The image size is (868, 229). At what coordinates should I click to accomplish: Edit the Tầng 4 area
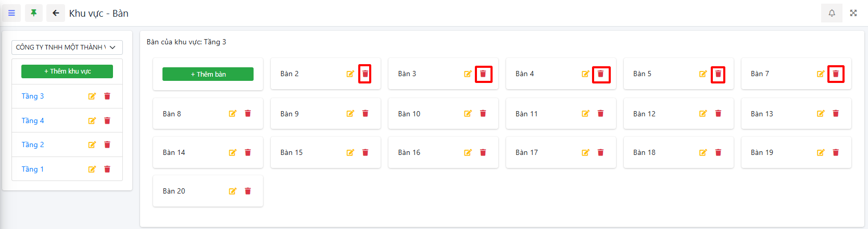(92, 120)
